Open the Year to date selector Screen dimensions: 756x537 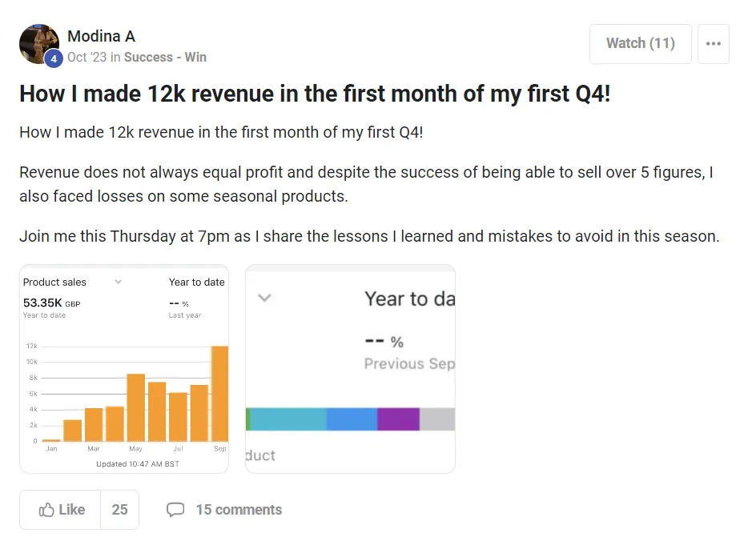[196, 282]
